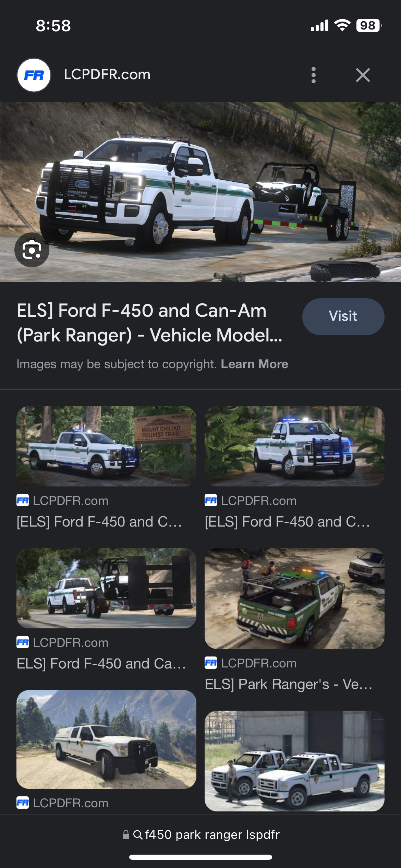Tap the FR favicon under first thumbnail

pos(23,501)
